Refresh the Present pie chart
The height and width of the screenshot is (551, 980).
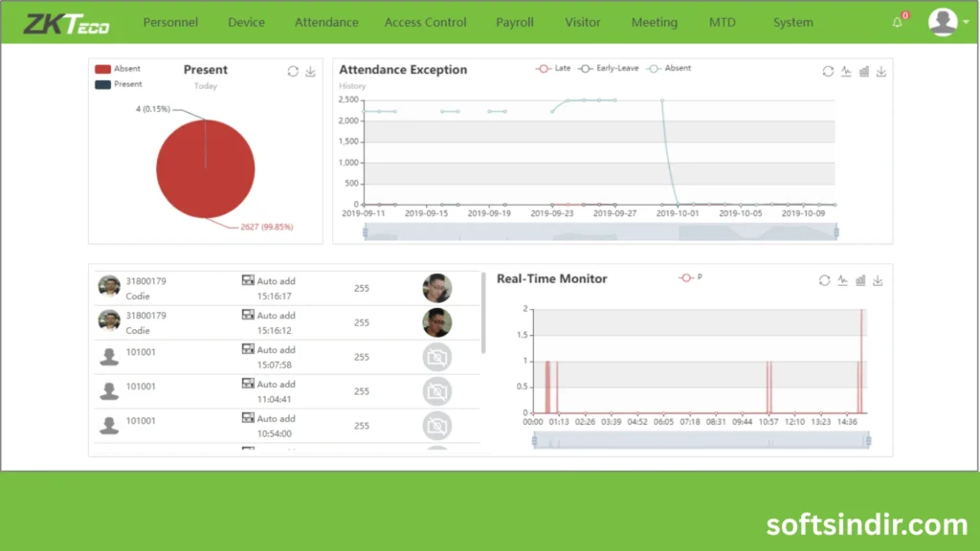tap(293, 72)
